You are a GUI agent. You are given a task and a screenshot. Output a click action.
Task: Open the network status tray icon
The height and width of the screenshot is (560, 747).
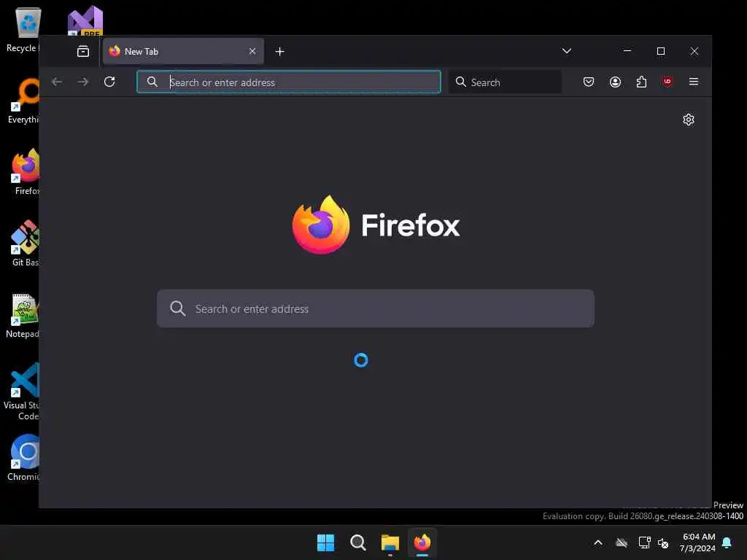[644, 542]
